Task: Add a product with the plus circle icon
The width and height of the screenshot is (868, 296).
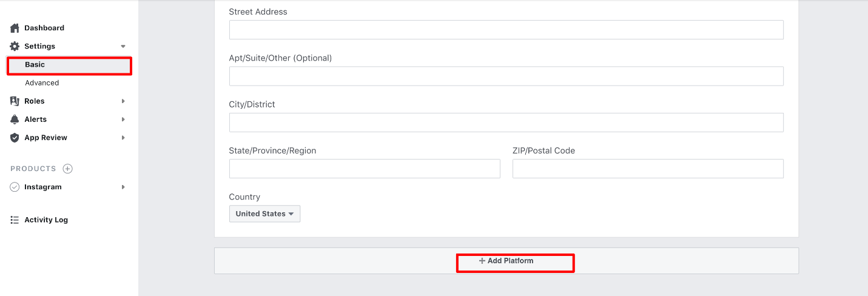Action: (x=68, y=169)
